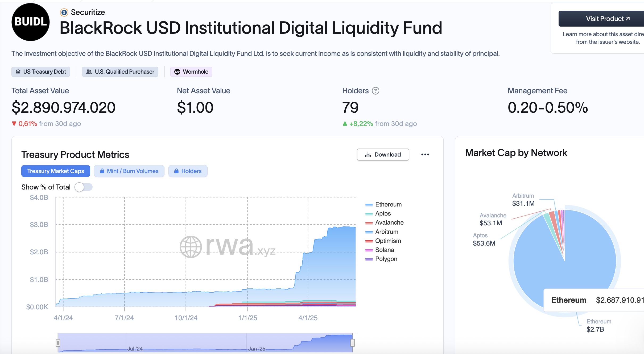
Task: Click the lock icon on Holders tab
Action: tap(176, 171)
